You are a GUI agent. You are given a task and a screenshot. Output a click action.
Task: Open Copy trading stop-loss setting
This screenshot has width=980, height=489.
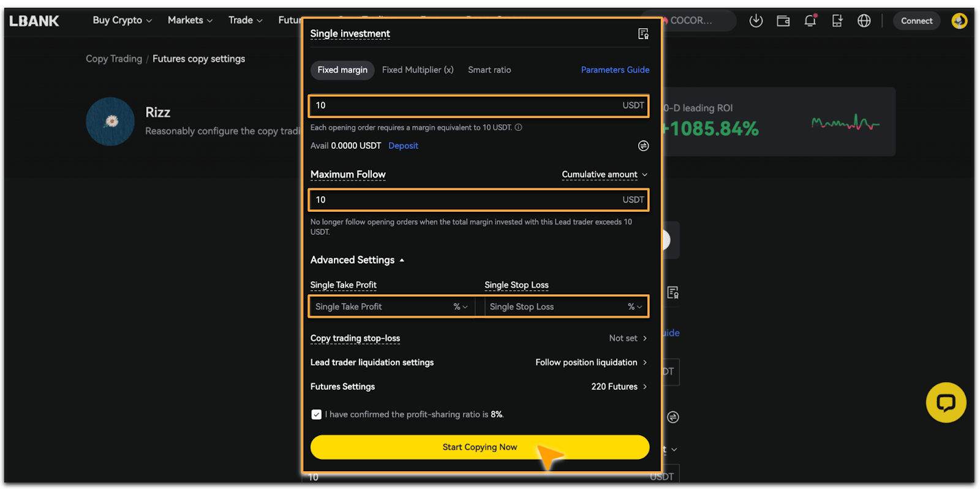click(x=479, y=338)
